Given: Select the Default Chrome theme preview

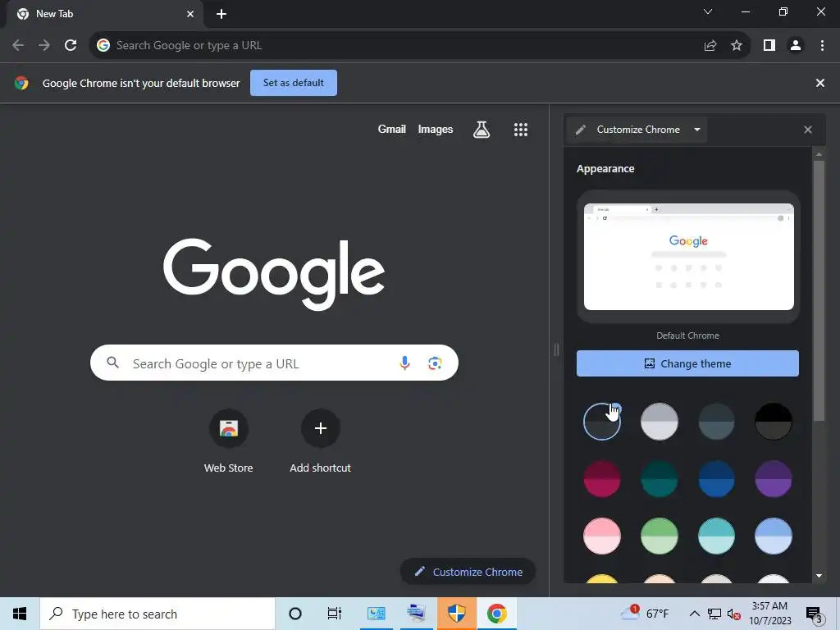Looking at the screenshot, I should click(x=688, y=257).
